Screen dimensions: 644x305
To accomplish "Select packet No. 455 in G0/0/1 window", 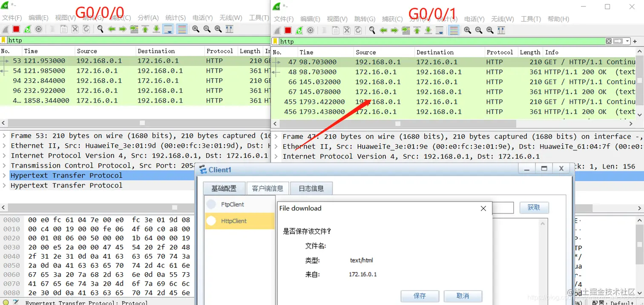I will point(454,102).
